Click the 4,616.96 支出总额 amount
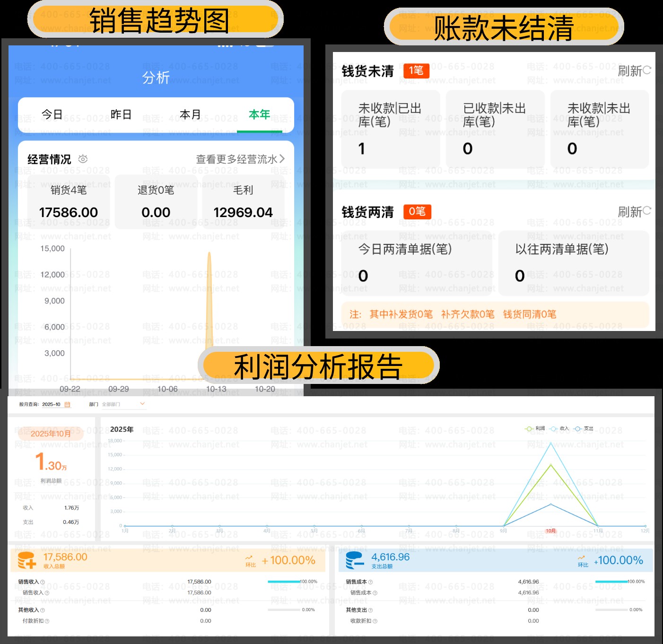This screenshot has width=663, height=644. pyautogui.click(x=391, y=557)
